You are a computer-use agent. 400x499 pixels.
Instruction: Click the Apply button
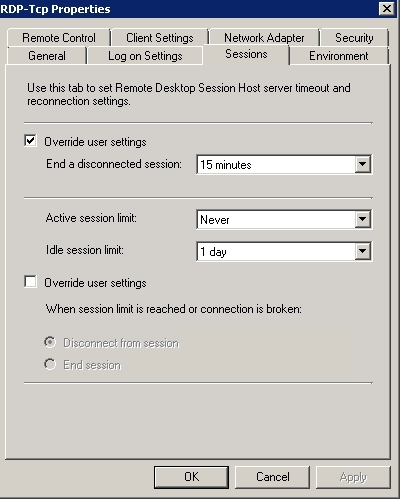click(x=353, y=477)
